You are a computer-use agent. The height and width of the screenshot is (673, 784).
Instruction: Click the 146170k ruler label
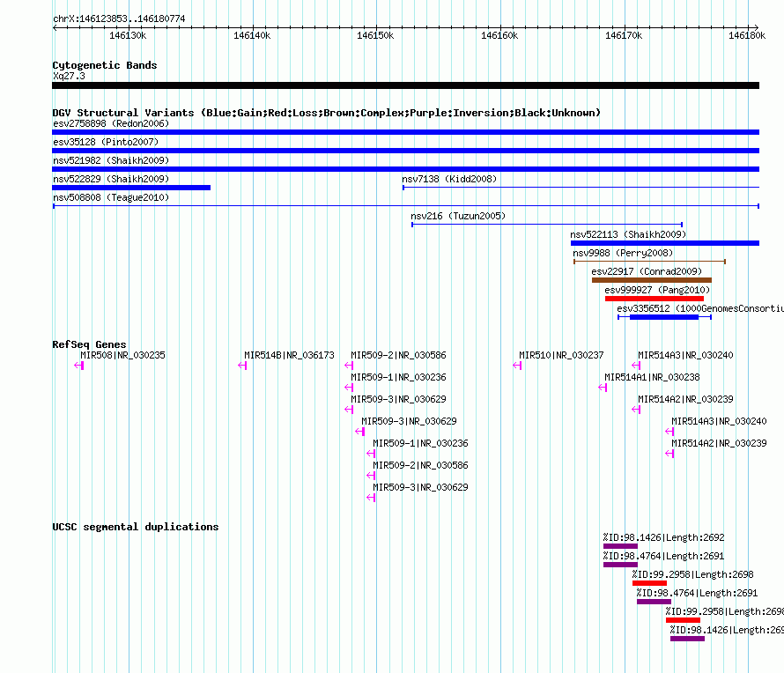[x=624, y=35]
